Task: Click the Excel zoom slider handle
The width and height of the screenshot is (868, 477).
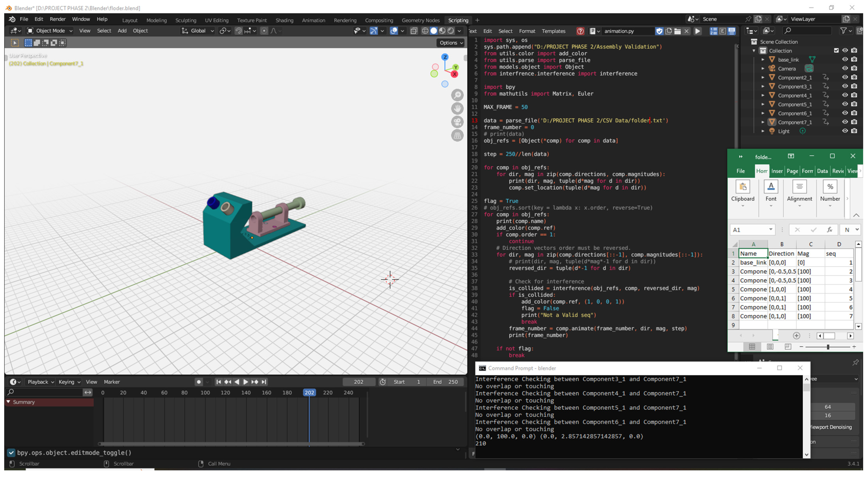Action: tap(828, 347)
